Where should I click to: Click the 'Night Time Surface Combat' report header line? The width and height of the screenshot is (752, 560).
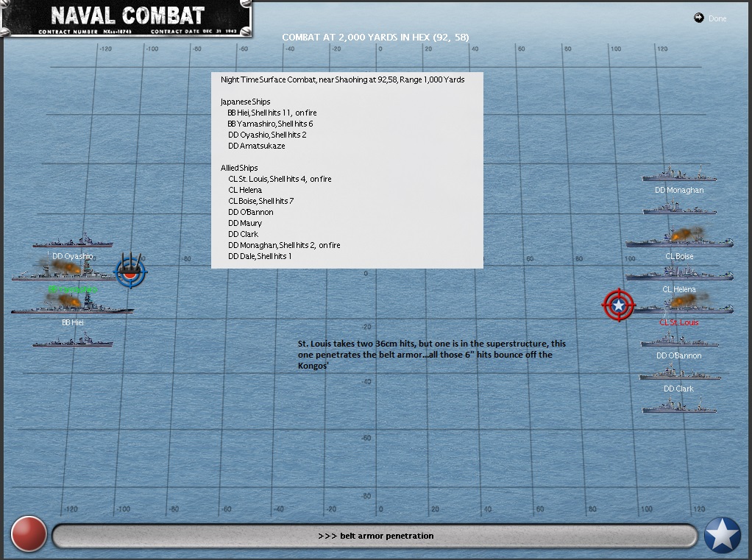tap(342, 79)
